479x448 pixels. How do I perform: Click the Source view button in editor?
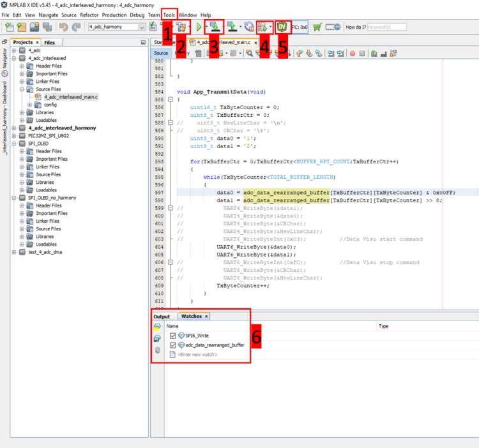[161, 54]
